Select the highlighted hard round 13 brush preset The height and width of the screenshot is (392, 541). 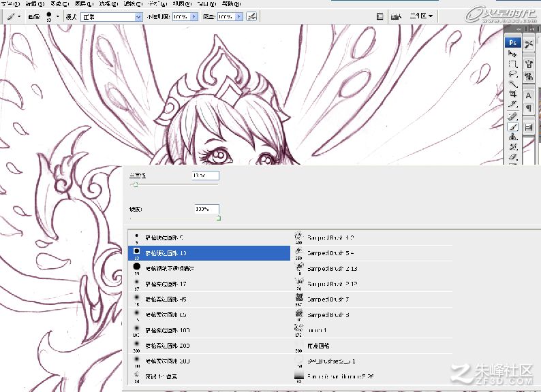[209, 253]
